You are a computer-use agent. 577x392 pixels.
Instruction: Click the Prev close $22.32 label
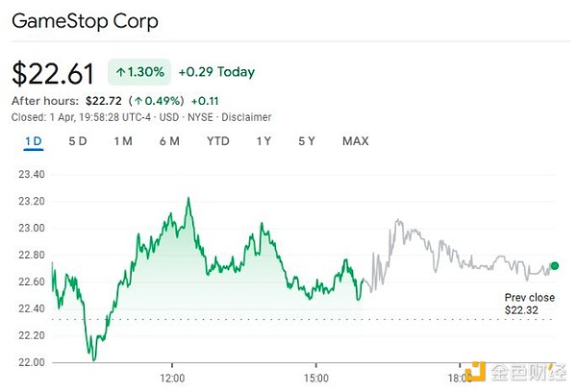click(x=529, y=304)
